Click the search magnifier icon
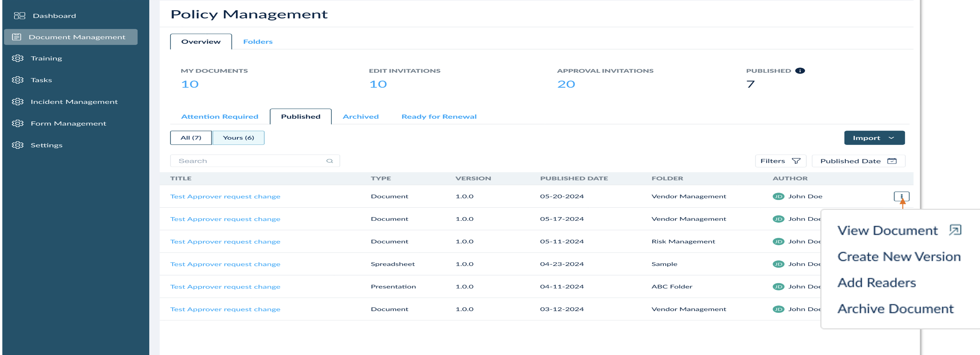Viewport: 980px width, 355px height. [329, 161]
